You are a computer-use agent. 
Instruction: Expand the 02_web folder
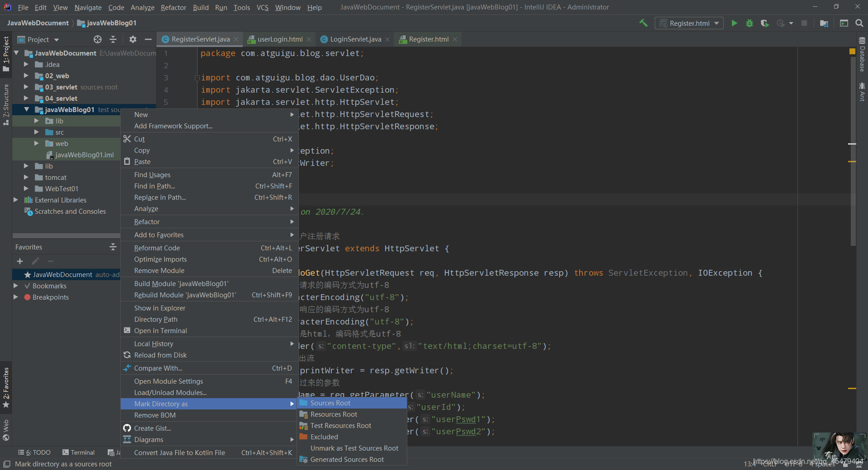tap(26, 75)
